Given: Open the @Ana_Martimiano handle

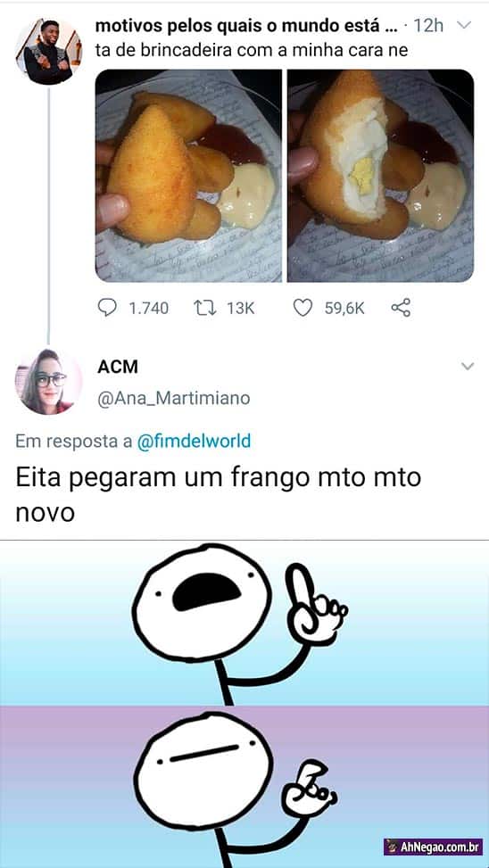Looking at the screenshot, I should tap(173, 398).
